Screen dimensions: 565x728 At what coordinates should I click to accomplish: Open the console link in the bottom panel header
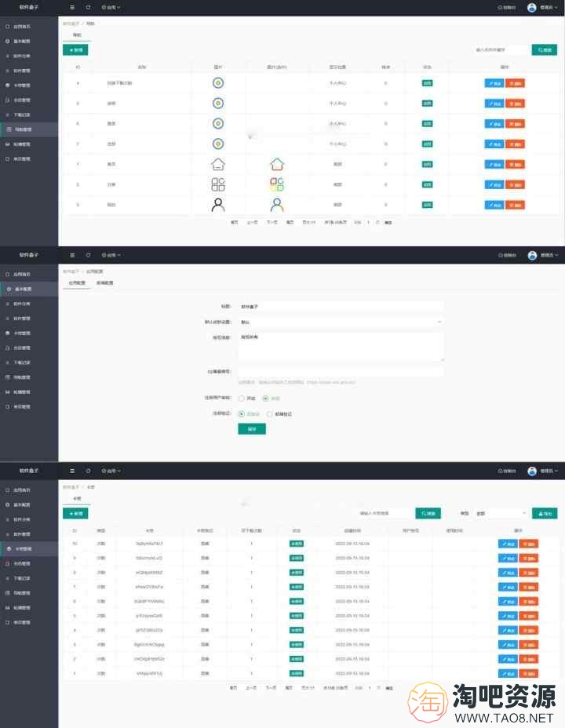pos(506,471)
